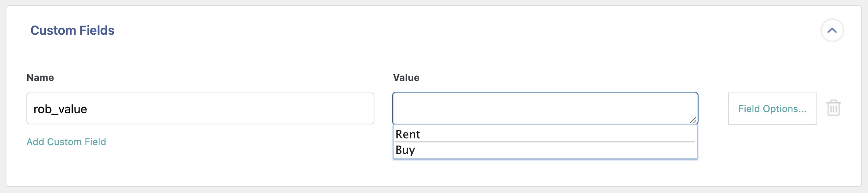Click the Name column label
This screenshot has height=193, width=868.
point(40,78)
